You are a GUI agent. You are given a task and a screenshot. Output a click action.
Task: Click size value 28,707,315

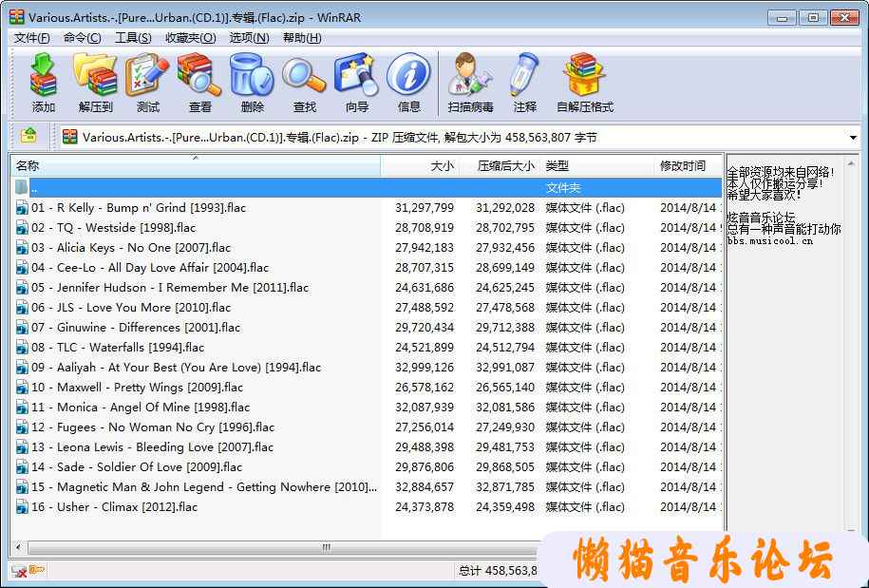click(425, 268)
